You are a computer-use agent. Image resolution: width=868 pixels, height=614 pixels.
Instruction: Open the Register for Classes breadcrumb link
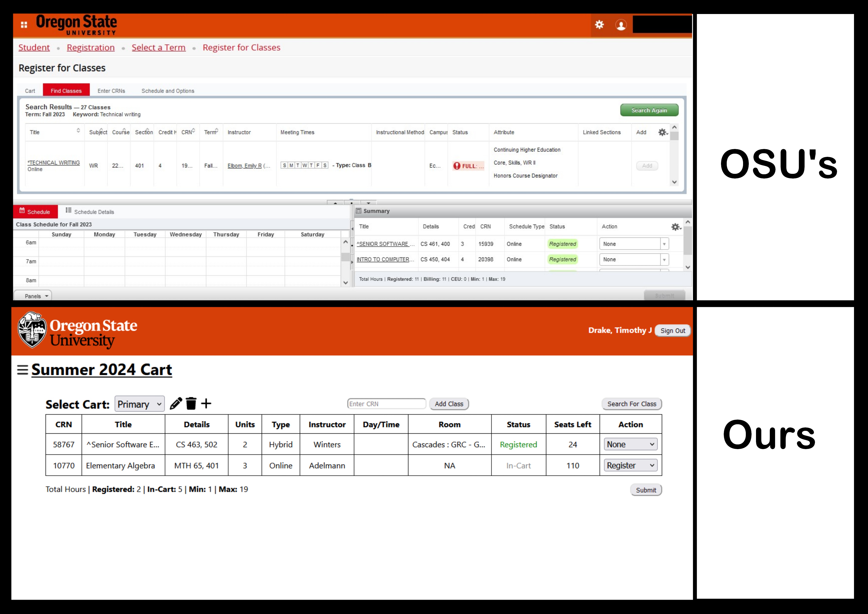[242, 47]
